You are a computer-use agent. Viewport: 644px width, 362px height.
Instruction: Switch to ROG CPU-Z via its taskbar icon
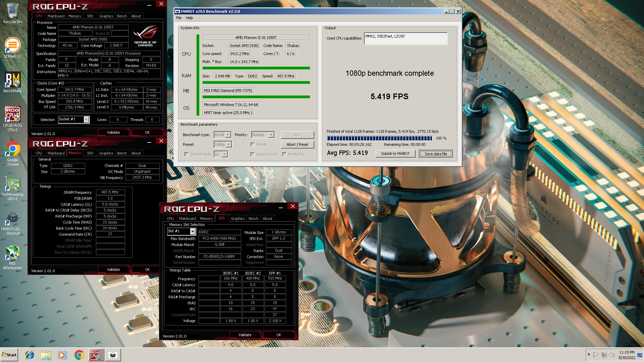(x=95, y=355)
